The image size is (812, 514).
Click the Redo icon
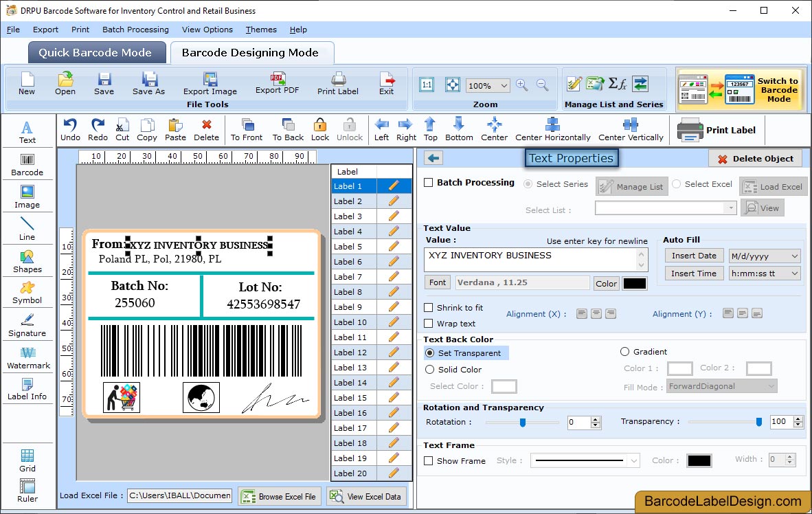click(98, 130)
